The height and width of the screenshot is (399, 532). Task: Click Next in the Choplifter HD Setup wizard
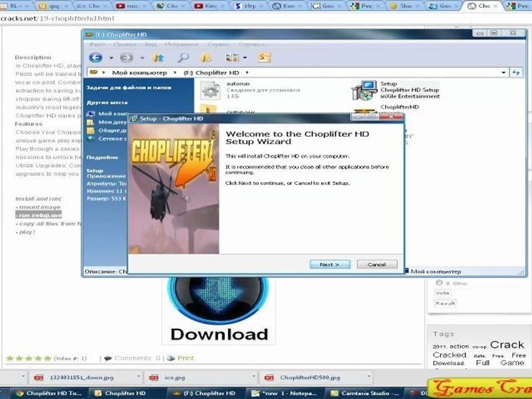[x=330, y=264]
